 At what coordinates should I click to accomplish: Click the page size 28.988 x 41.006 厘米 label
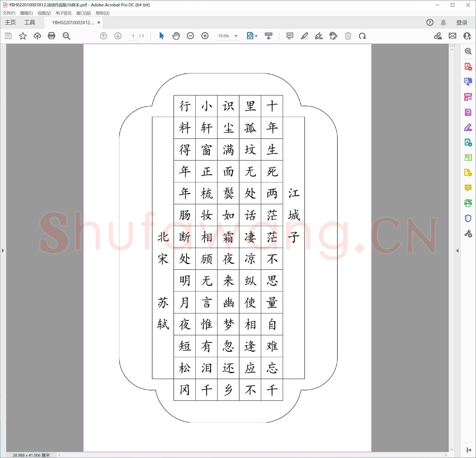tap(31, 455)
